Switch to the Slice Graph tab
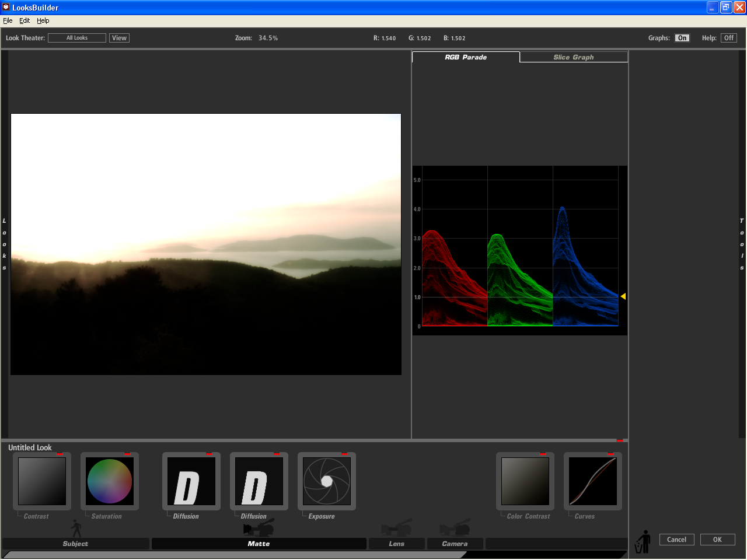 pos(573,57)
